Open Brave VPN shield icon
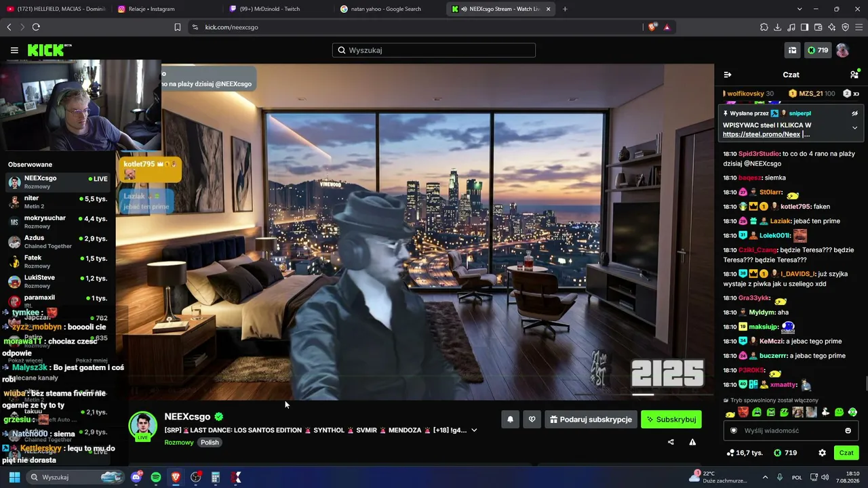 (x=846, y=27)
